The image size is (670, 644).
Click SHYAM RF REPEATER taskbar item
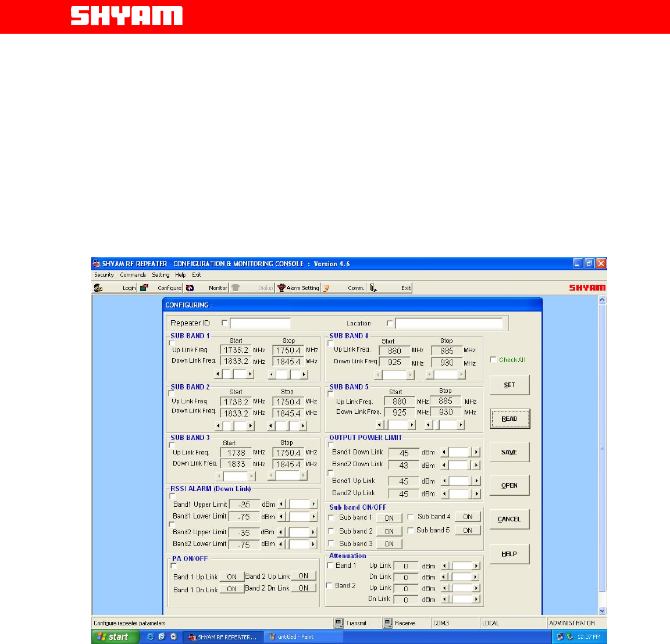click(223, 637)
